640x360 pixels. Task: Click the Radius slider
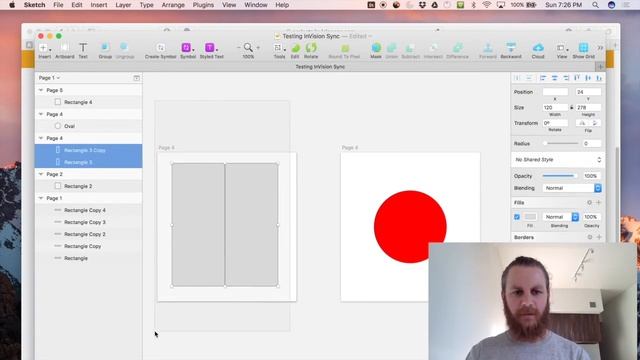561,143
